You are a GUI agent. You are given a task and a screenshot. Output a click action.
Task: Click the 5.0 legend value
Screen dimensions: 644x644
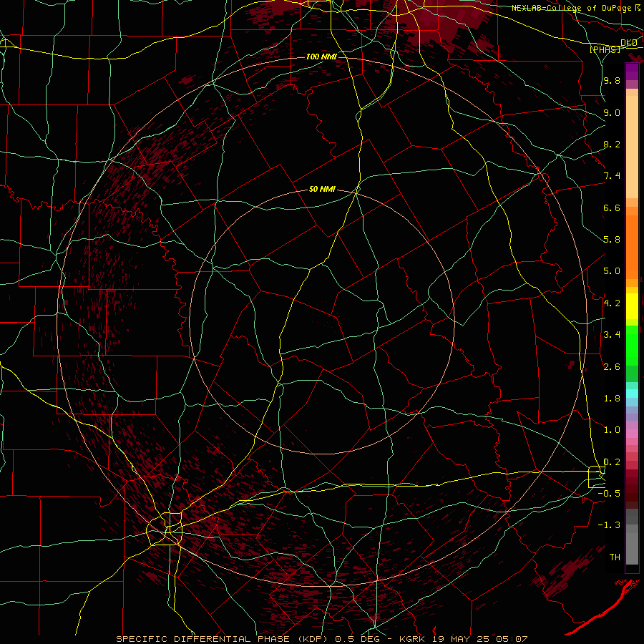[x=612, y=271]
